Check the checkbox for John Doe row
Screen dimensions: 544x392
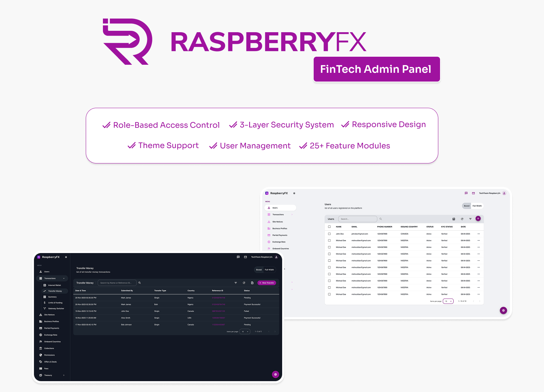click(329, 234)
